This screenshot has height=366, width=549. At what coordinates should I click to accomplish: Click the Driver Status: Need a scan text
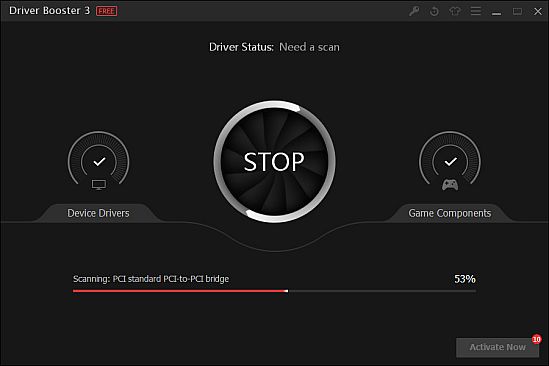point(274,47)
